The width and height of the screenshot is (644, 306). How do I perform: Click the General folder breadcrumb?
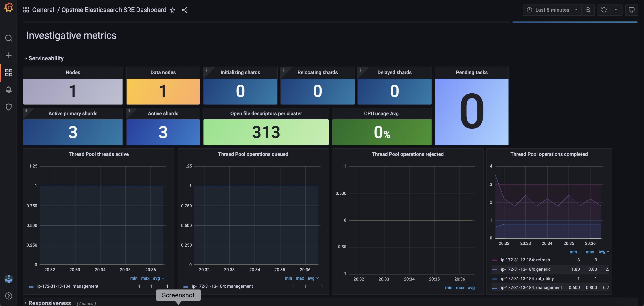(43, 10)
